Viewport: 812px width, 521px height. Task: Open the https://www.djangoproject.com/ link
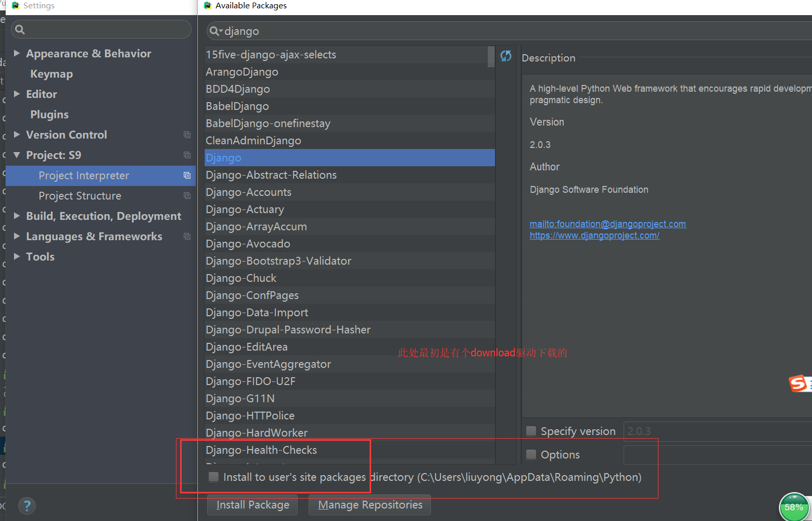[594, 235]
